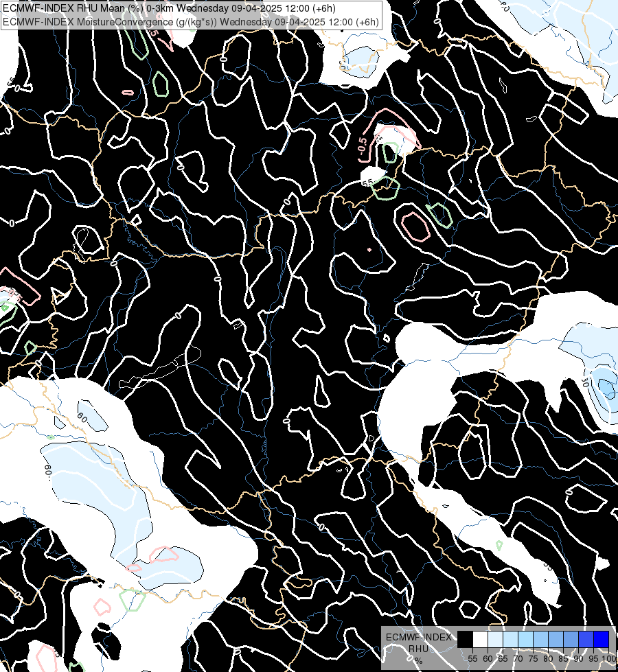The image size is (618, 672).
Task: Select the 'RHU' label in the legend
Action: [418, 649]
